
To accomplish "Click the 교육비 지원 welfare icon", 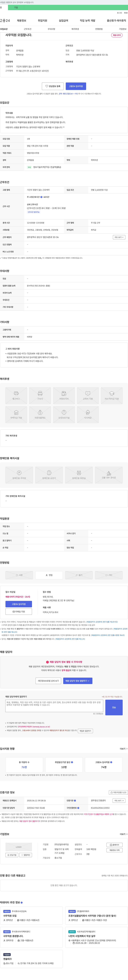I will coord(88,396).
